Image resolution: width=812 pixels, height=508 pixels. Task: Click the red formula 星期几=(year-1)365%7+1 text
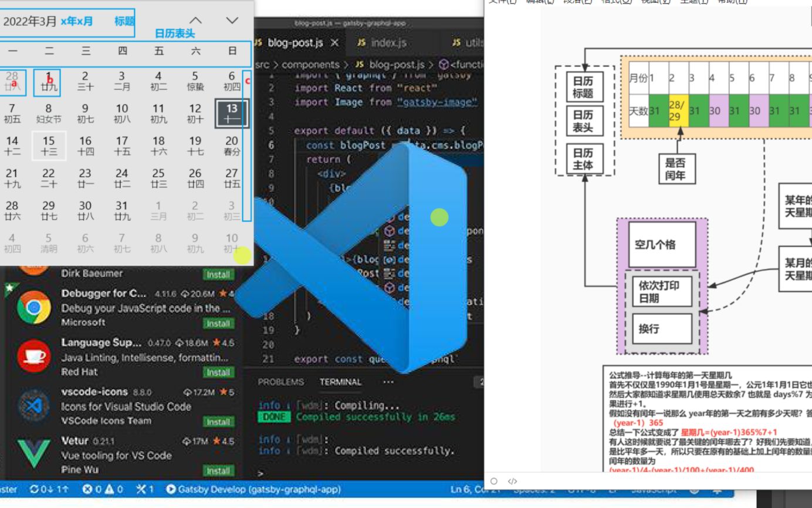click(x=729, y=432)
